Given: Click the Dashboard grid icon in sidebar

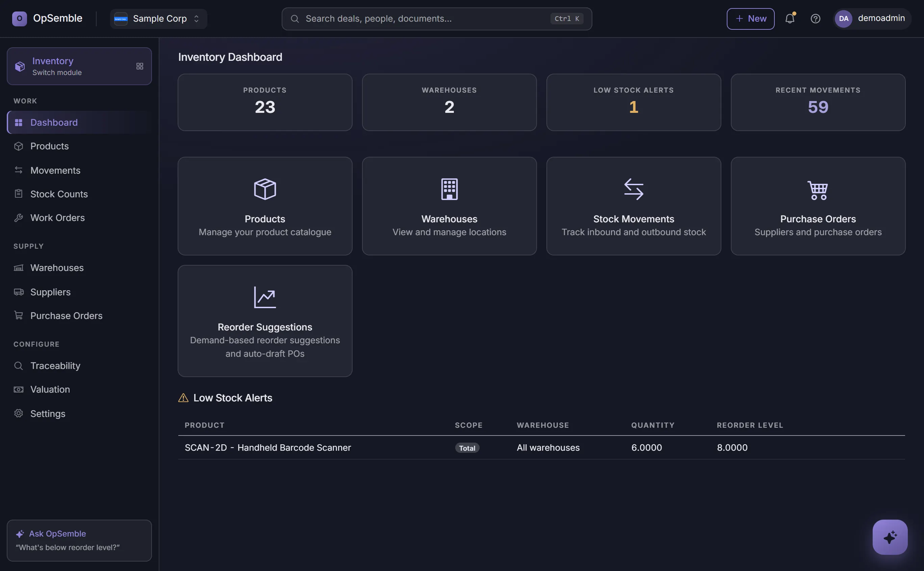Looking at the screenshot, I should 19,122.
